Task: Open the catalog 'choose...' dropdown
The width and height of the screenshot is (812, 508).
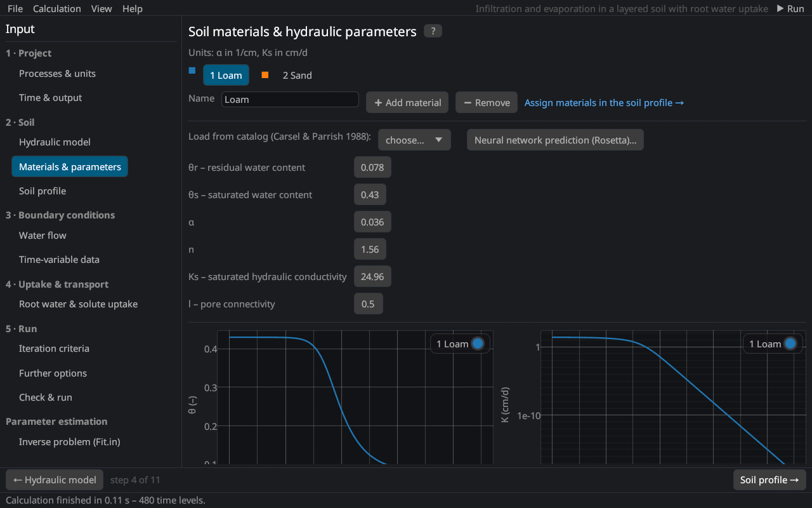Action: 414,140
